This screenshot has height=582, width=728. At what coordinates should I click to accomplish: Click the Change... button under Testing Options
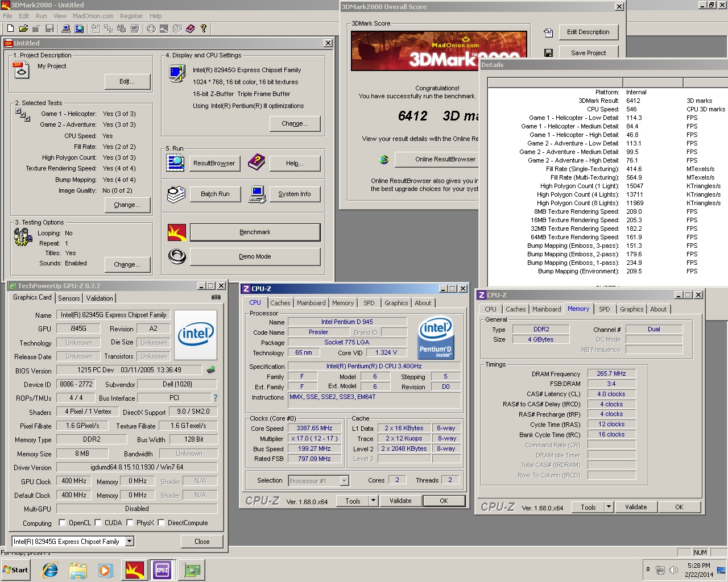coord(127,264)
